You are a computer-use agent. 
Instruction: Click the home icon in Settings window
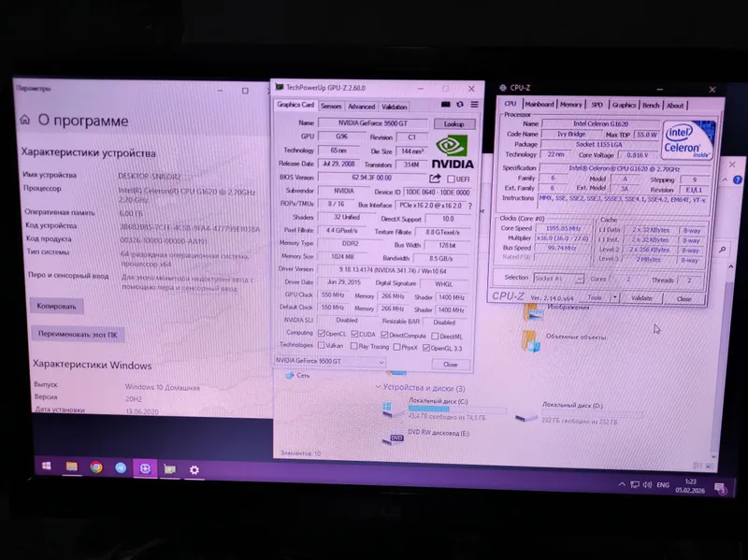click(x=25, y=120)
